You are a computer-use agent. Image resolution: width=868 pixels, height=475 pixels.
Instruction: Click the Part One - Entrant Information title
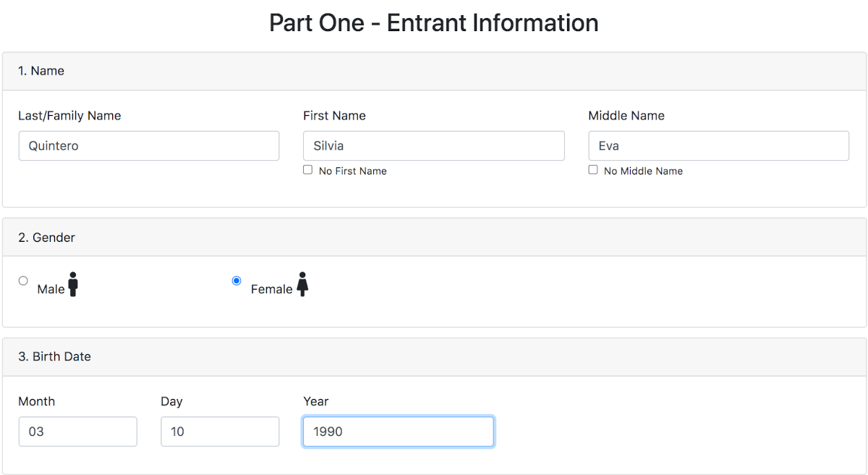434,22
